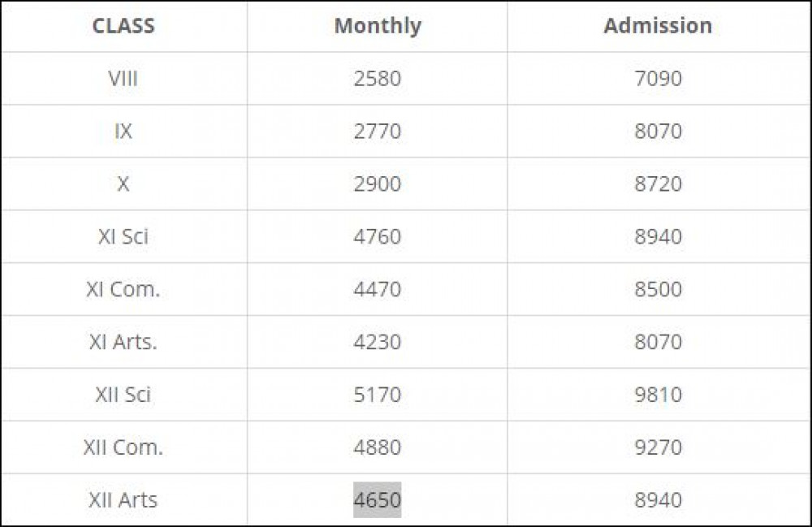Click admission fee 7090
812x527 pixels.
pyautogui.click(x=658, y=79)
